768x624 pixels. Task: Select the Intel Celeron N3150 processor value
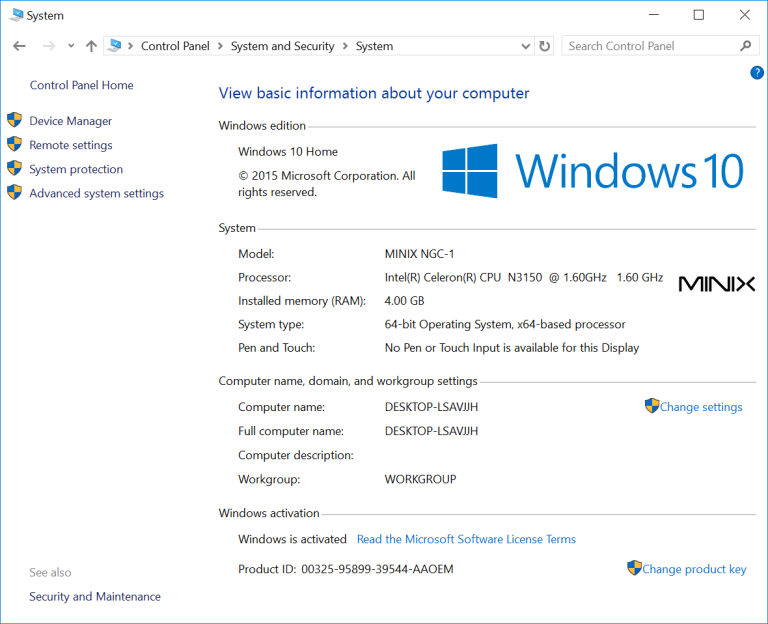[x=524, y=278]
